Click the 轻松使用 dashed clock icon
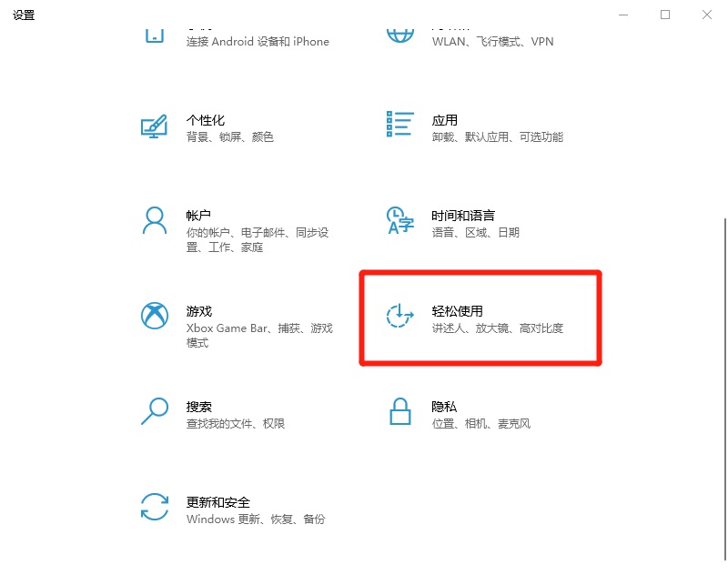 399,316
